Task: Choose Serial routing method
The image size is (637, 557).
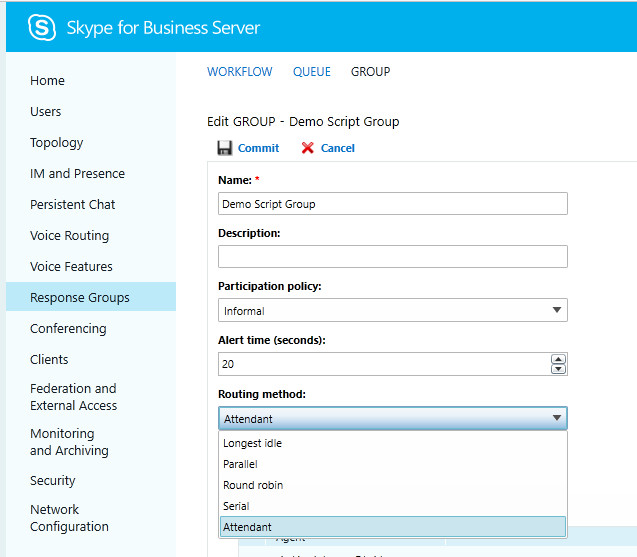Action: (x=392, y=506)
